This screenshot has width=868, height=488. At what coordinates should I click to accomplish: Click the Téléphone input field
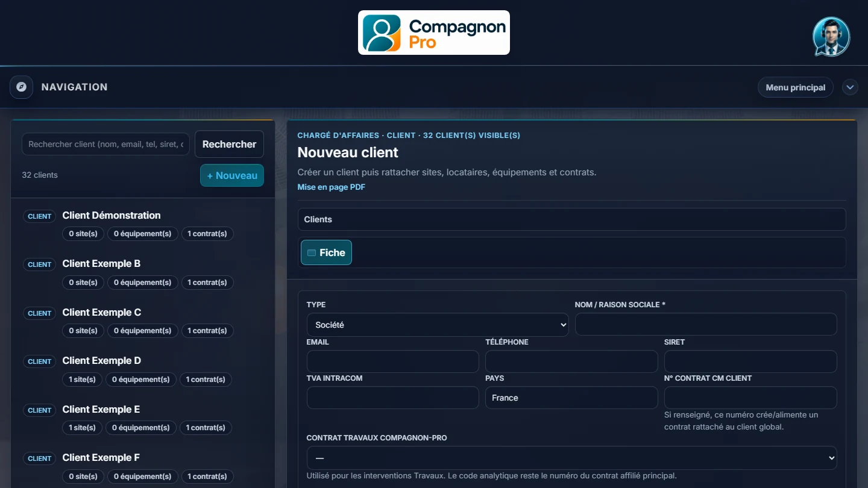click(x=571, y=361)
